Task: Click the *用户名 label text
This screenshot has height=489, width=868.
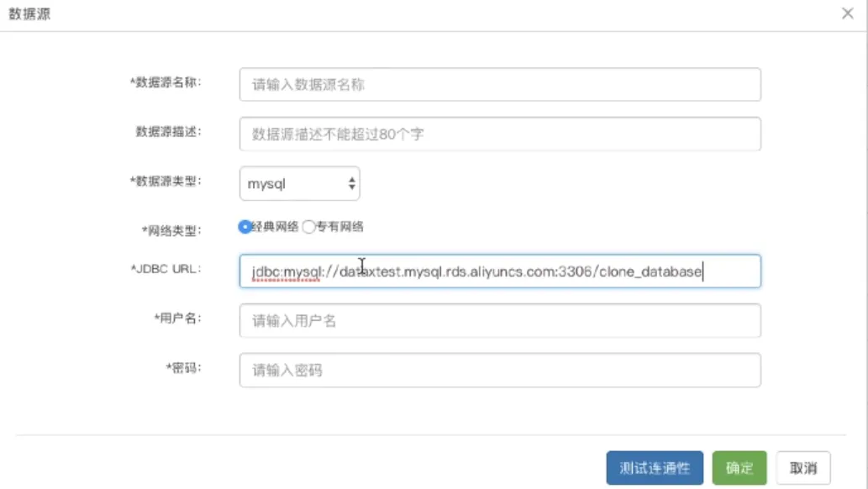Action: 177,318
